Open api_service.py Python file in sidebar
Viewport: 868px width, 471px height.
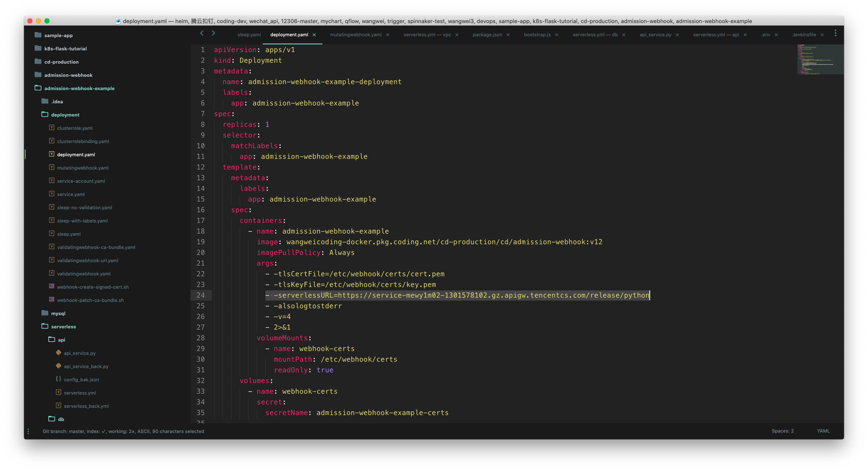pyautogui.click(x=79, y=353)
